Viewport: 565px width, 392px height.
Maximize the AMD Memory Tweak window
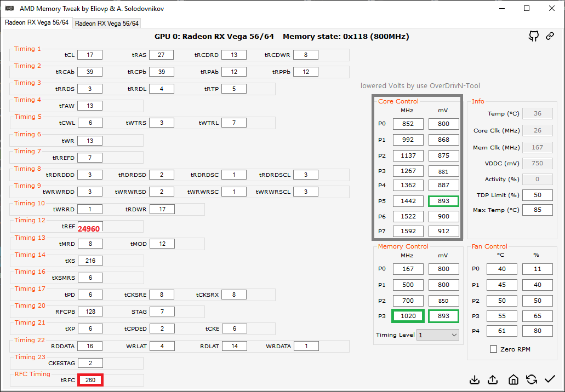coord(527,8)
